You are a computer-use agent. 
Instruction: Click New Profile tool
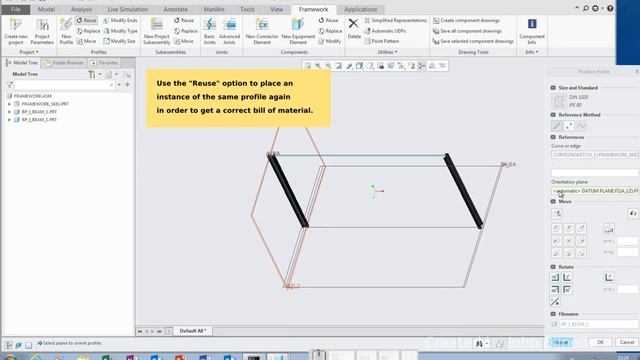(66, 31)
